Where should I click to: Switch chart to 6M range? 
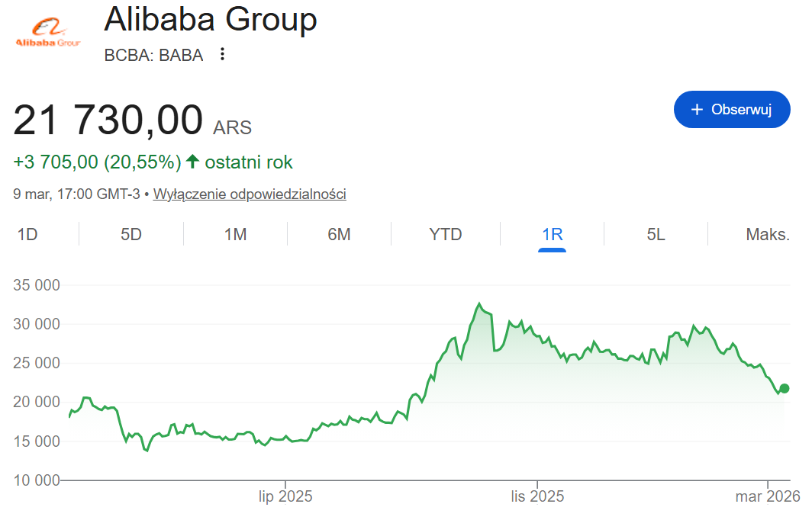(339, 234)
